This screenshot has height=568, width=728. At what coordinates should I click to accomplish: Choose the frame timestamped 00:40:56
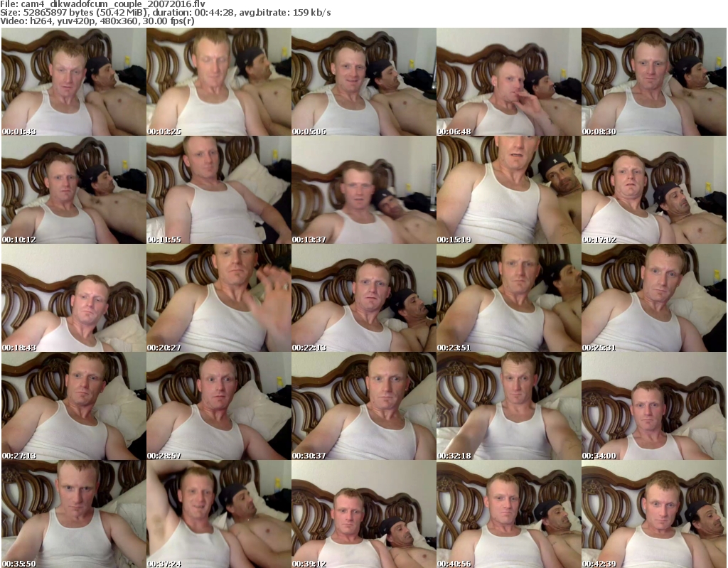tap(509, 514)
